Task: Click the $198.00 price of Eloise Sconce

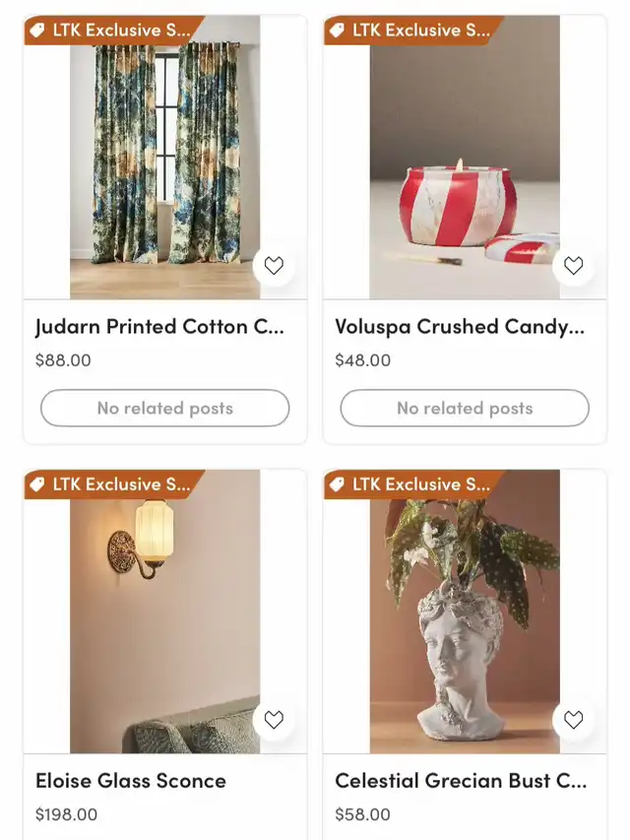Action: [66, 814]
